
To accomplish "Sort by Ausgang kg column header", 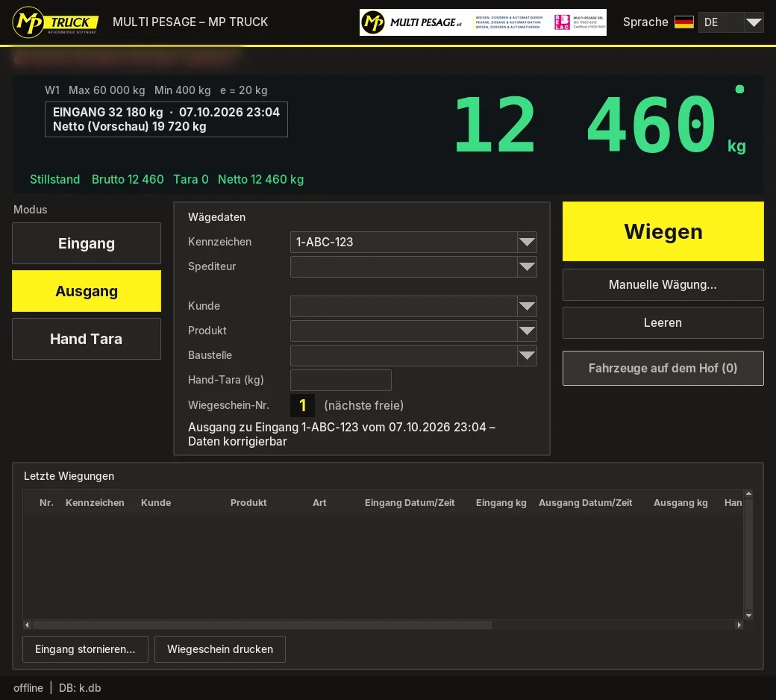I will [680, 502].
